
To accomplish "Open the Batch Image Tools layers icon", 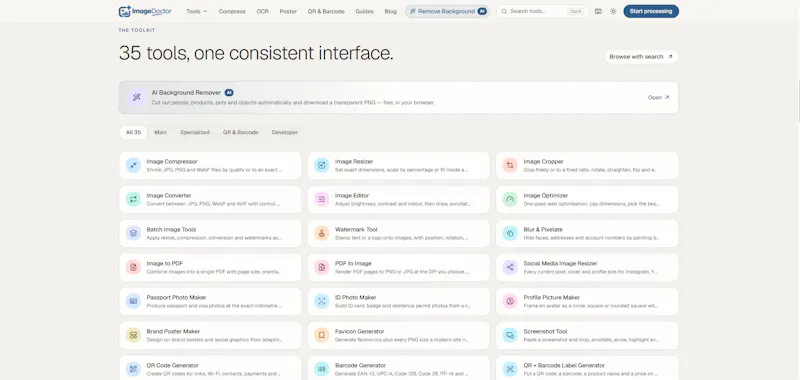I will [x=133, y=233].
